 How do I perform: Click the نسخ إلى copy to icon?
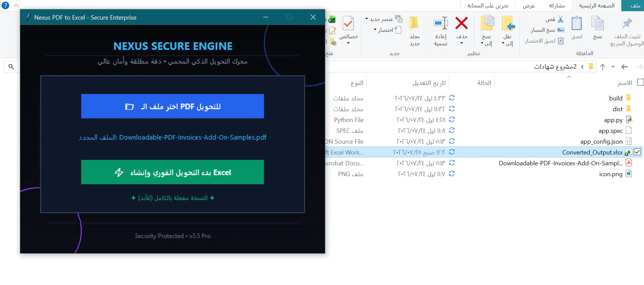click(x=487, y=23)
